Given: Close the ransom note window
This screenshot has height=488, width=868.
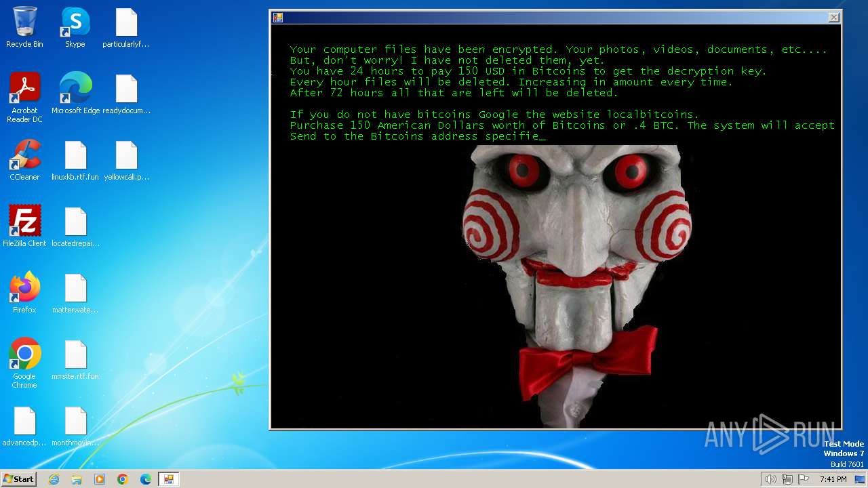Looking at the screenshot, I should coord(833,18).
